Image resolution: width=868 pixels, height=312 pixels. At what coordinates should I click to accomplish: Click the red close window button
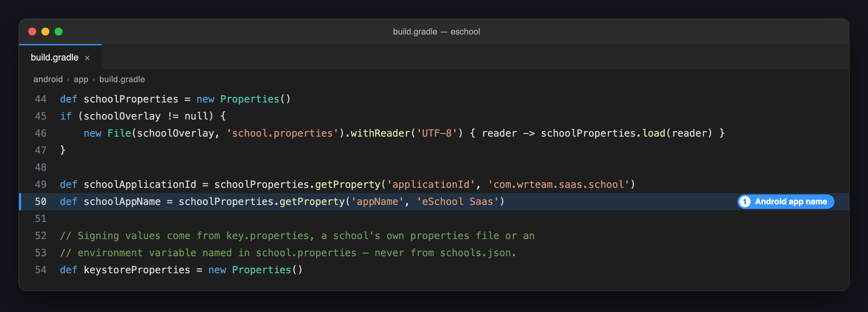point(32,32)
